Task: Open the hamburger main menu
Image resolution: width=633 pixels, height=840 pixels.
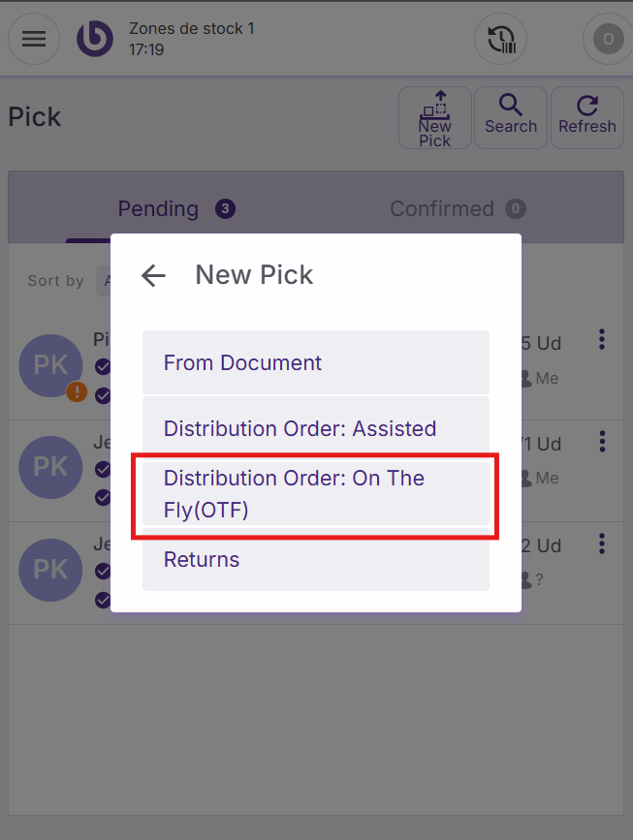Action: tap(34, 39)
